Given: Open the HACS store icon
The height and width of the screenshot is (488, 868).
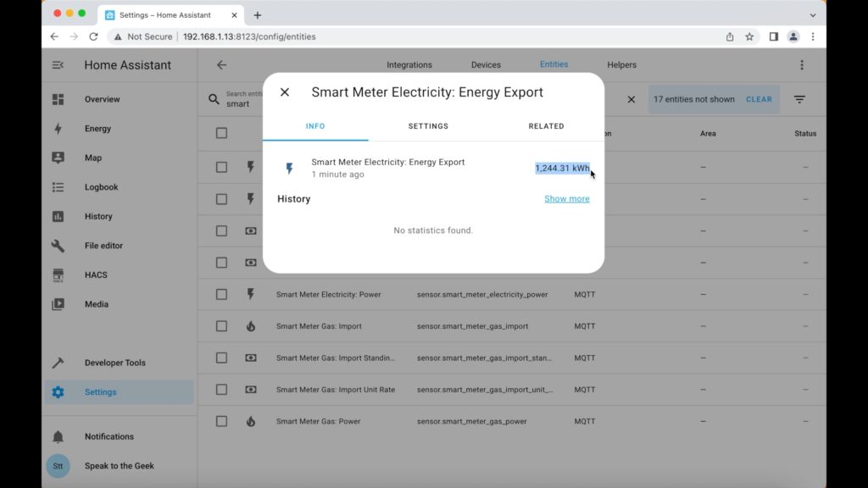Looking at the screenshot, I should point(58,275).
